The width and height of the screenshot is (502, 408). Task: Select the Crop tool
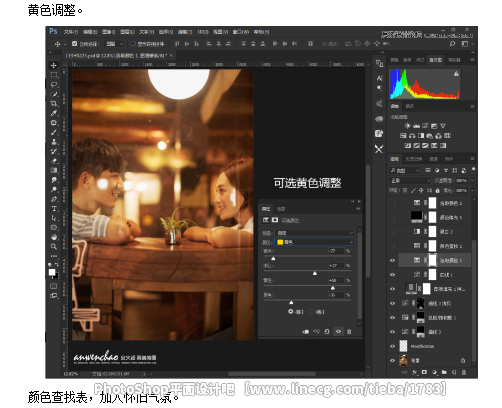(53, 103)
